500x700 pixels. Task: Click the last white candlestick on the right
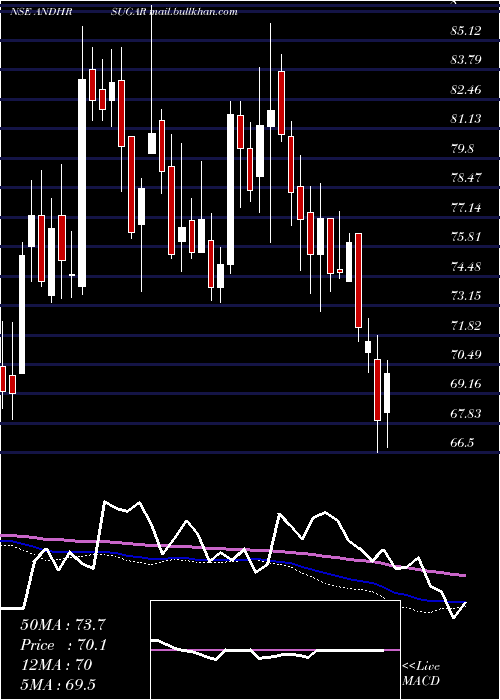click(x=387, y=393)
